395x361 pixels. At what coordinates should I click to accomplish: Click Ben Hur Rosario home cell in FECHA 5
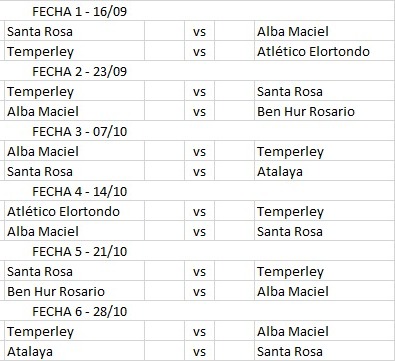pyautogui.click(x=75, y=291)
